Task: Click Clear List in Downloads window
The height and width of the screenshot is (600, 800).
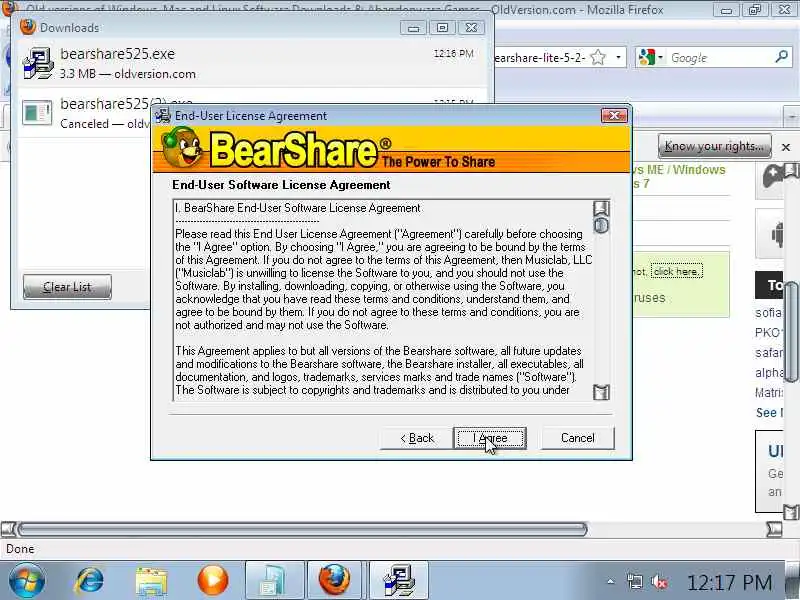Action: click(x=67, y=287)
